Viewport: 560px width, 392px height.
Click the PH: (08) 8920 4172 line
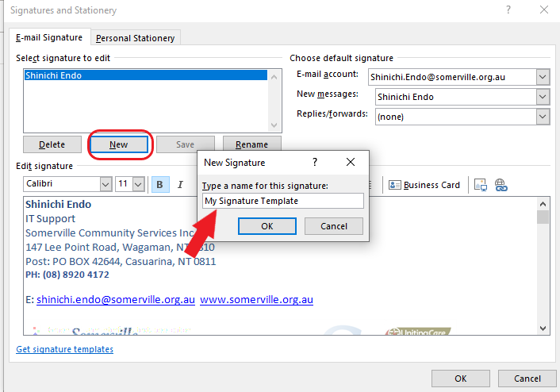(x=67, y=275)
